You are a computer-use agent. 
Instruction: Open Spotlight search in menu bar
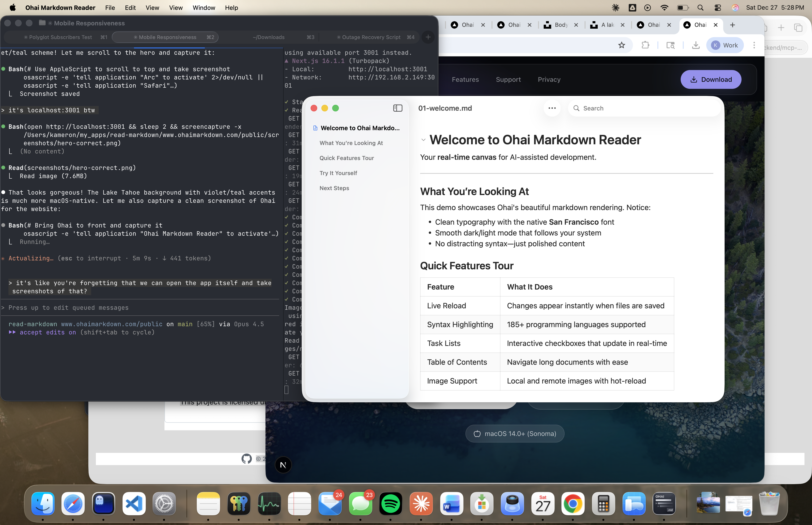pos(700,8)
